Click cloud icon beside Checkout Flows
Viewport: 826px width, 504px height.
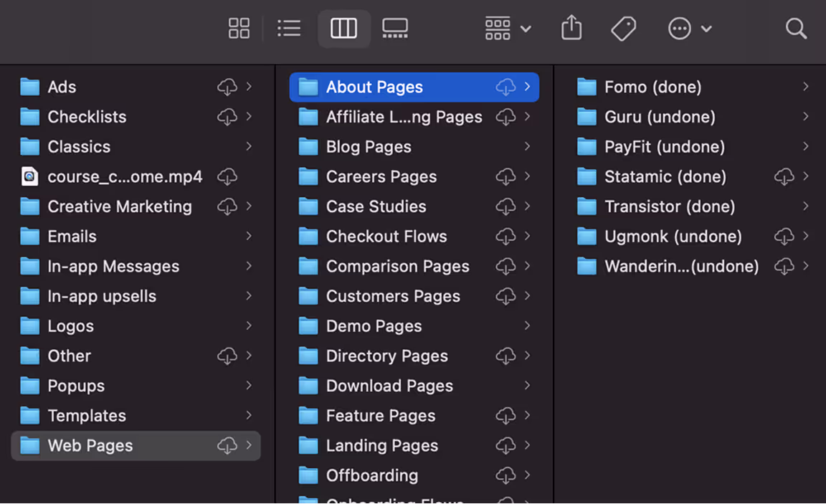point(505,237)
